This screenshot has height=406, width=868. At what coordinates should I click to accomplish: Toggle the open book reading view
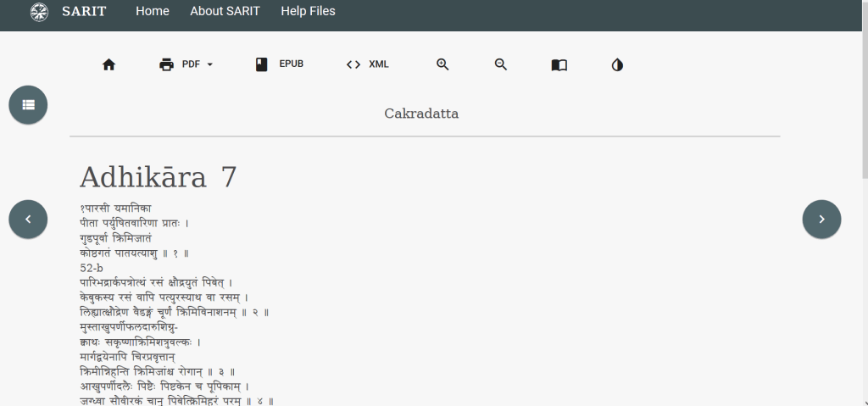point(559,64)
